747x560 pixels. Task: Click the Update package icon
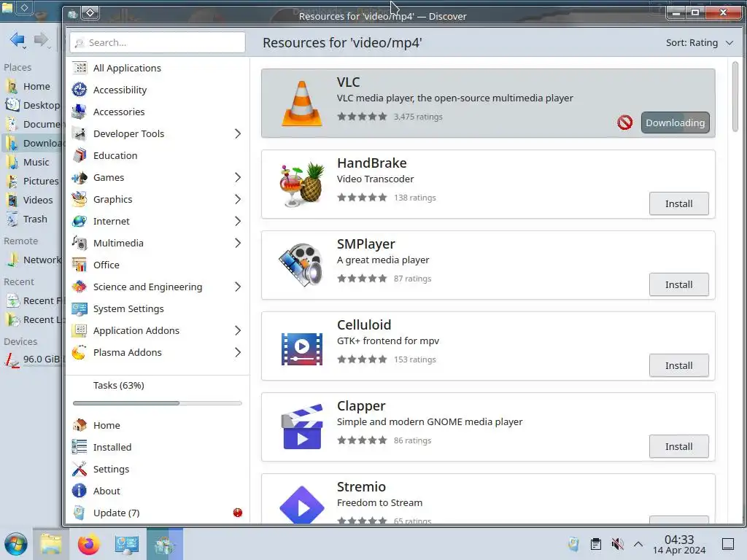click(x=80, y=513)
